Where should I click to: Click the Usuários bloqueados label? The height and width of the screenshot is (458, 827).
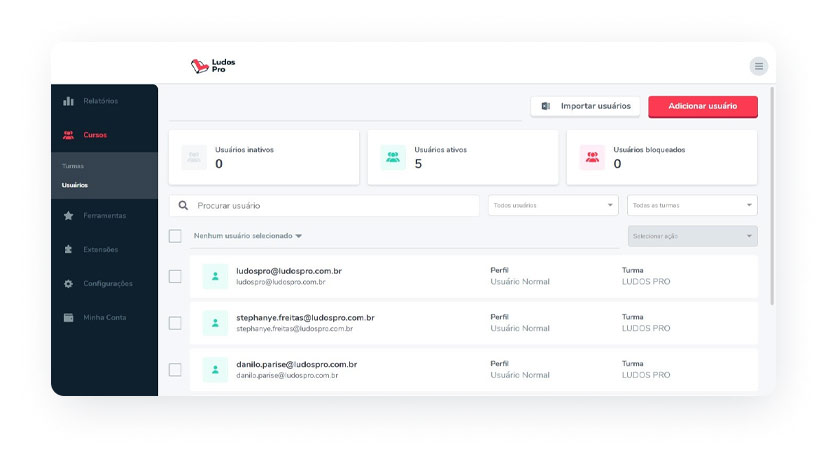tap(649, 149)
